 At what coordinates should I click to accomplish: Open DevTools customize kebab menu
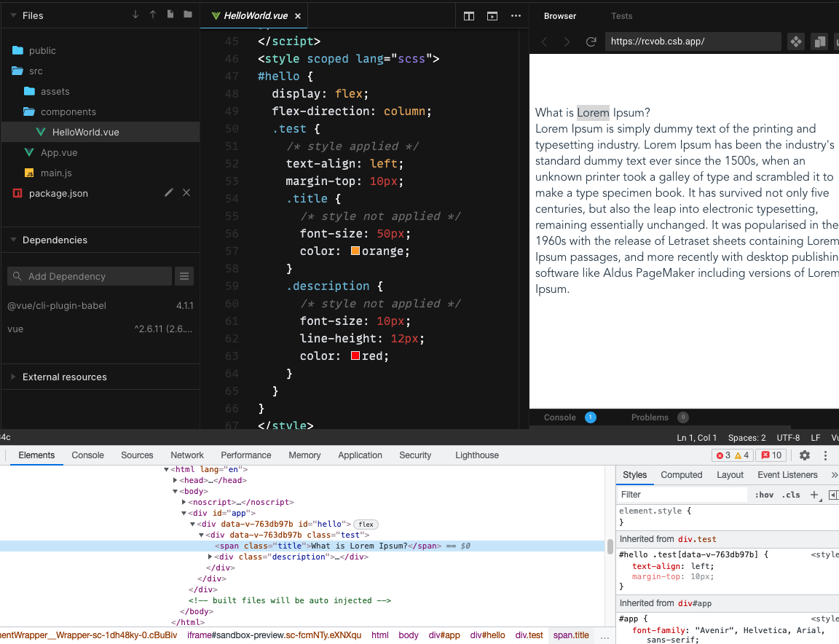826,455
